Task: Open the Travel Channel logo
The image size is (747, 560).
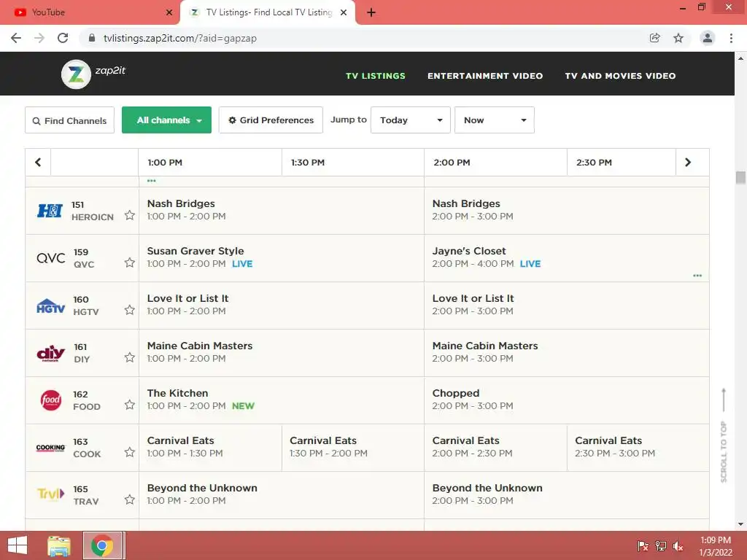Action: coord(50,494)
